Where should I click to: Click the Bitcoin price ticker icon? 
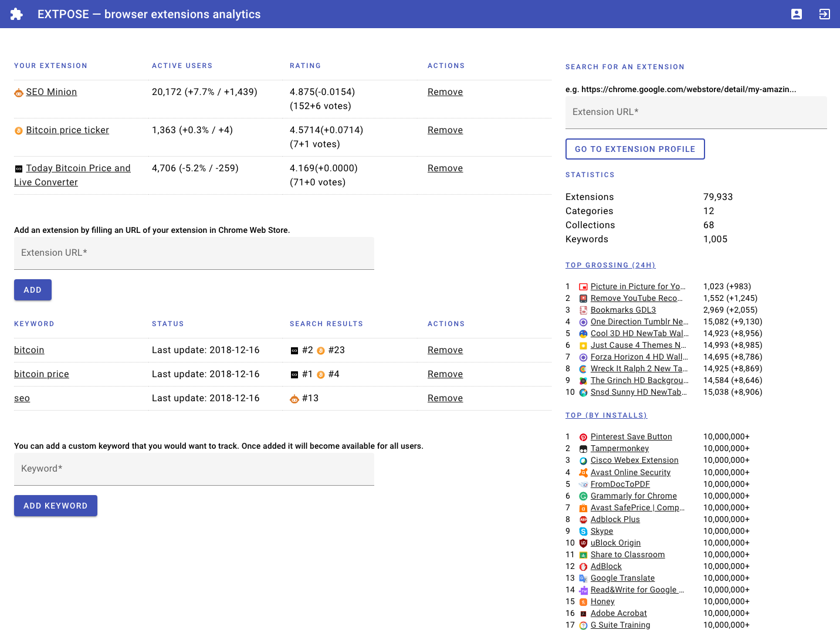(19, 131)
